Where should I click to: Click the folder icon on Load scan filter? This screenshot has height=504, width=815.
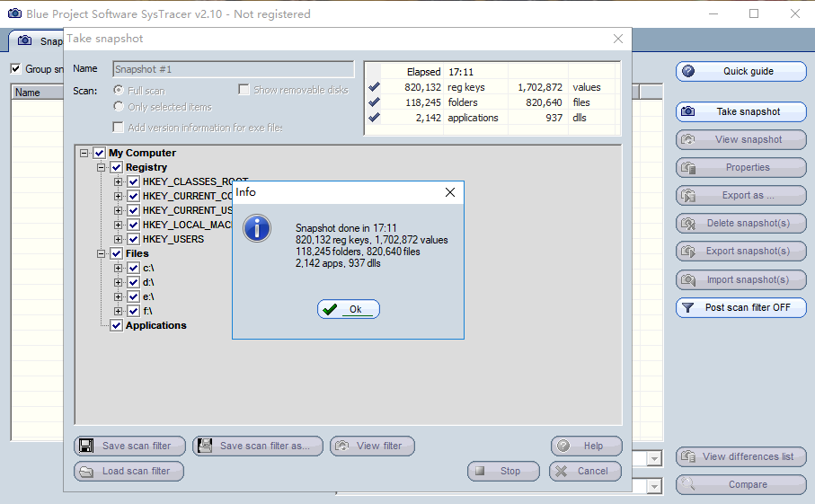tap(86, 472)
